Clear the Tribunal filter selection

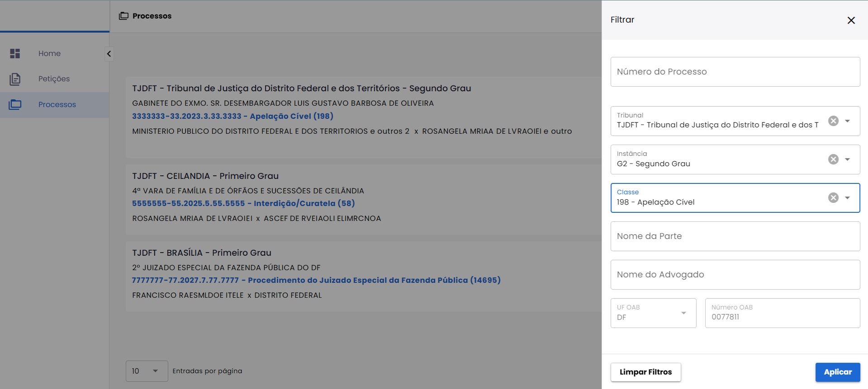tap(833, 121)
